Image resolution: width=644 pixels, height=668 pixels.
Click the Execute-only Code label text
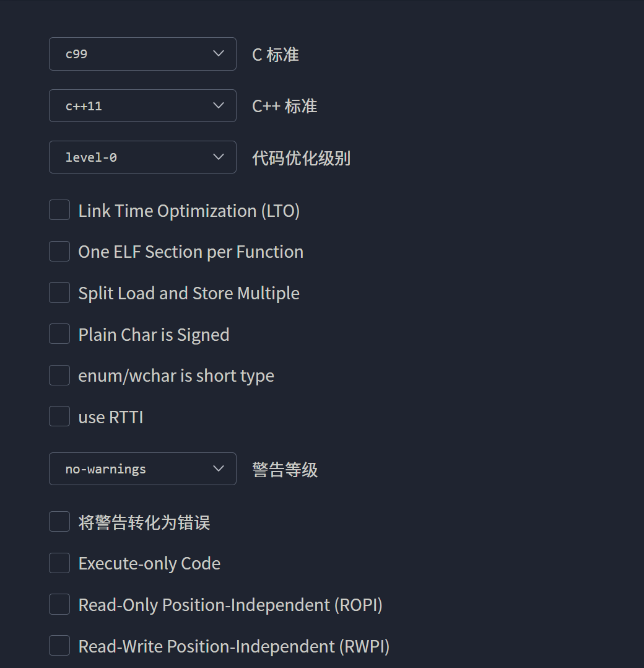[149, 563]
